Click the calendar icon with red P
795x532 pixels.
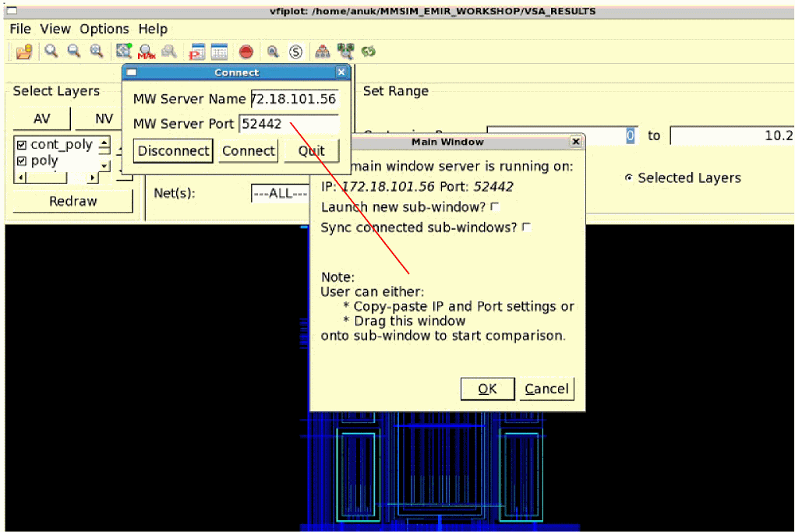tap(197, 52)
